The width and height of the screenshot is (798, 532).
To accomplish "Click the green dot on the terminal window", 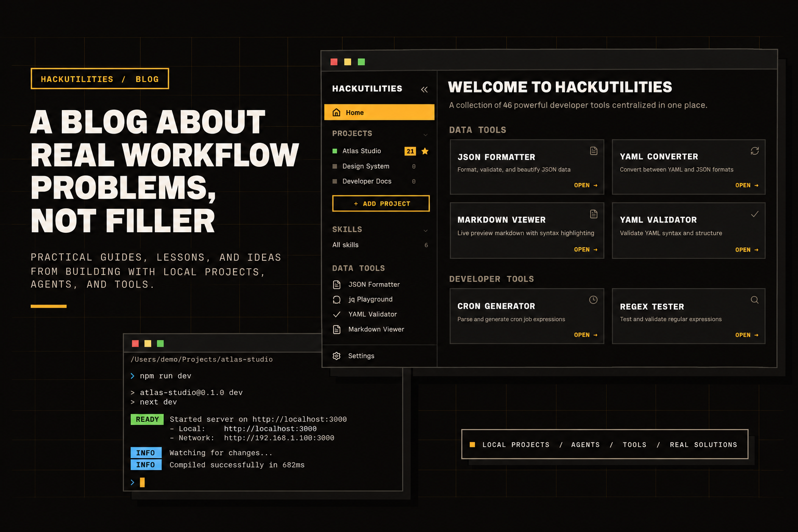I will pos(161,343).
